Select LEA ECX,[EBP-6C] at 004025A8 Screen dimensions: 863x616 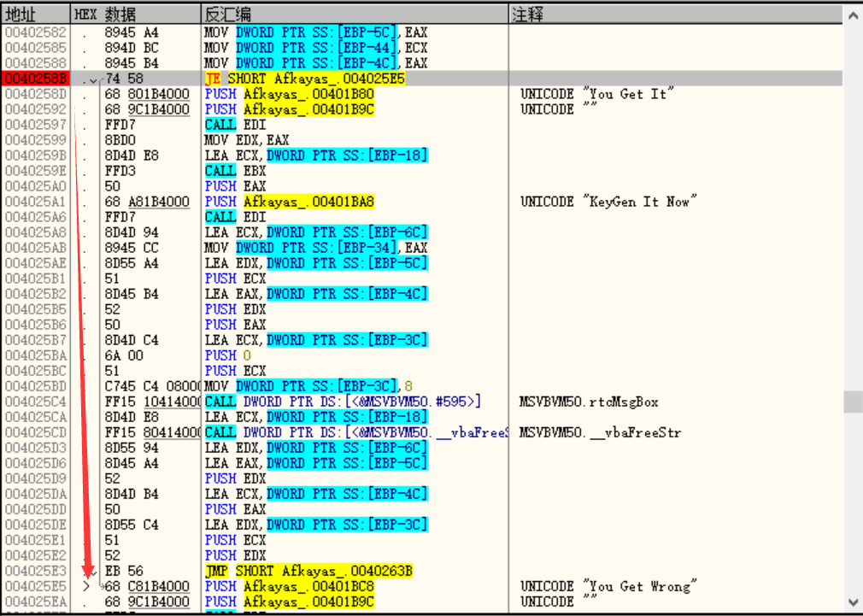(x=316, y=233)
